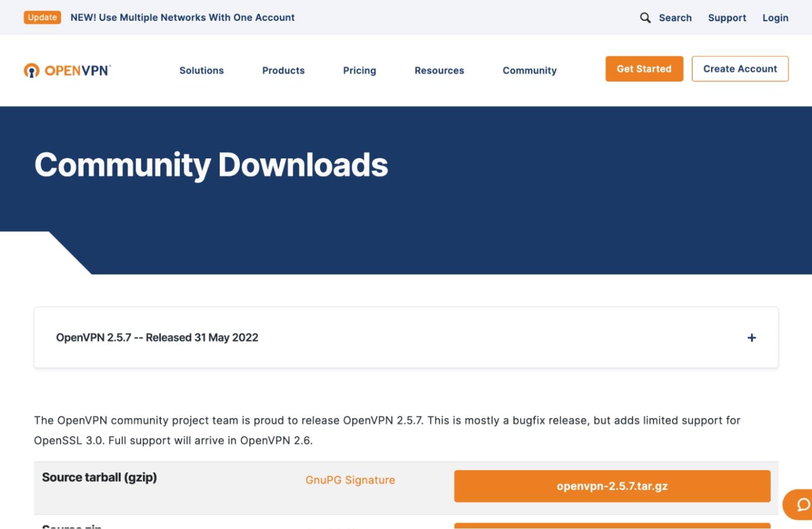Viewport: 812px width, 529px height.
Task: Open the Resources menu
Action: coord(439,71)
